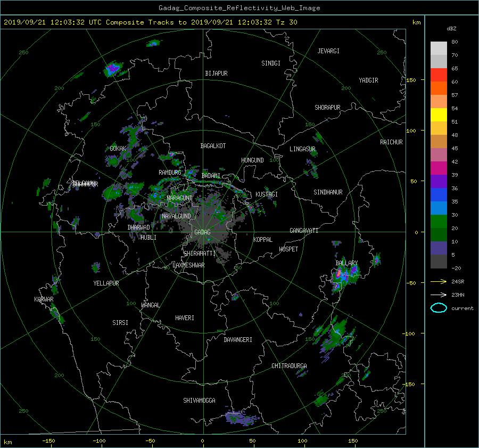Click the JEVARGI city label

(328, 51)
